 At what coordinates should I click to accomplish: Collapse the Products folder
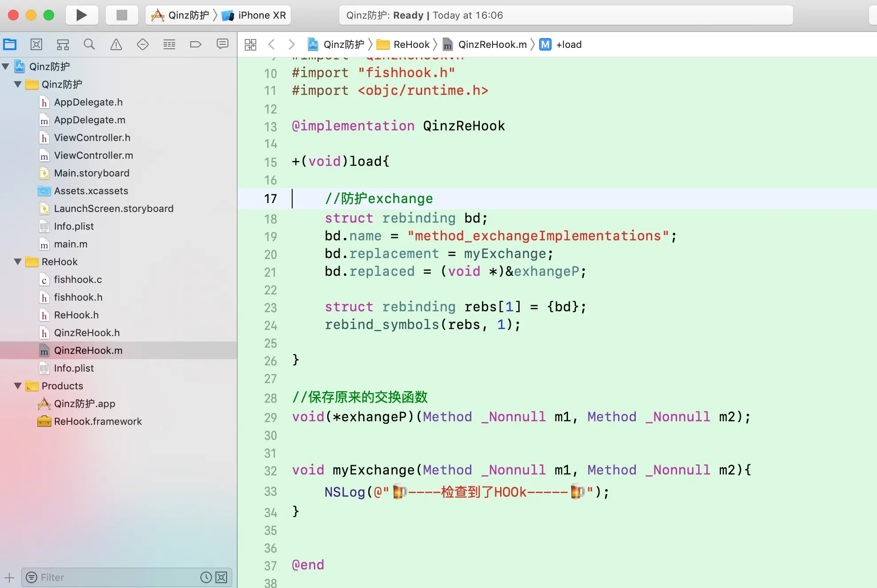[x=18, y=386]
